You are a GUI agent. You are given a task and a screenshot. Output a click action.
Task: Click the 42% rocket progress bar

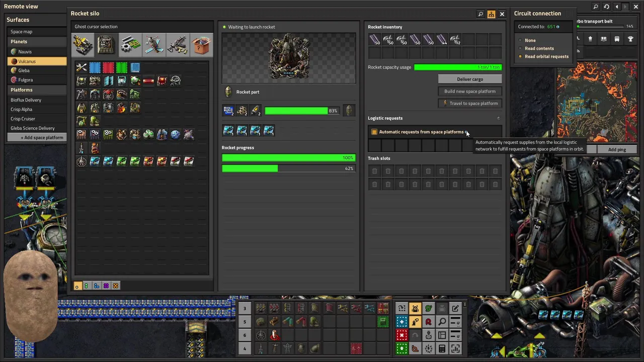coord(289,169)
